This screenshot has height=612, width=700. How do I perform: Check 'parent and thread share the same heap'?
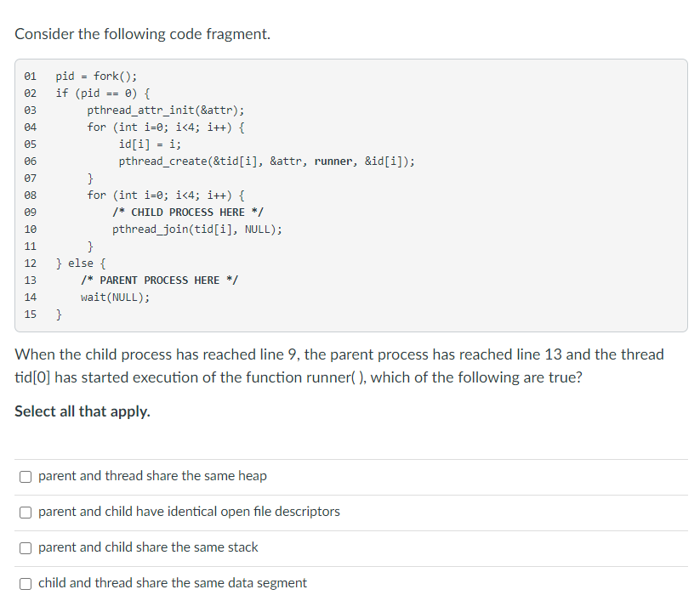[x=25, y=476]
